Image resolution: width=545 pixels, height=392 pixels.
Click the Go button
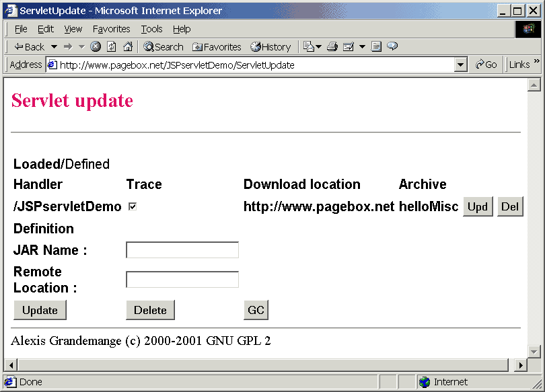486,65
